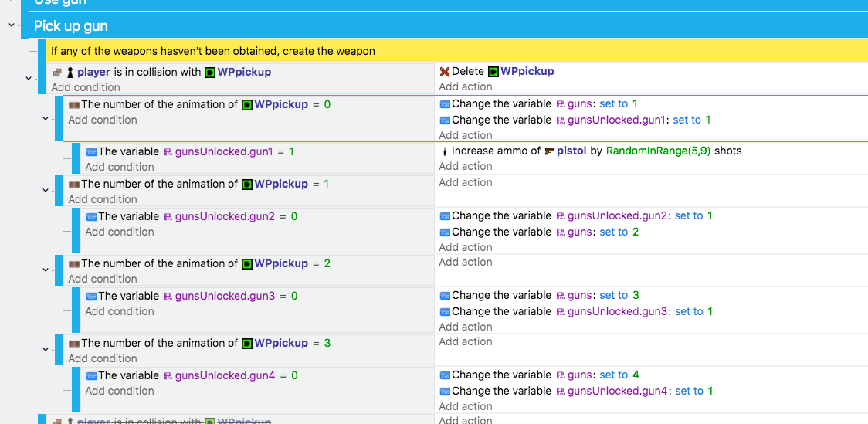Add condition under WPpickup animation = 1
Screen dimensions: 868x424
103,200
